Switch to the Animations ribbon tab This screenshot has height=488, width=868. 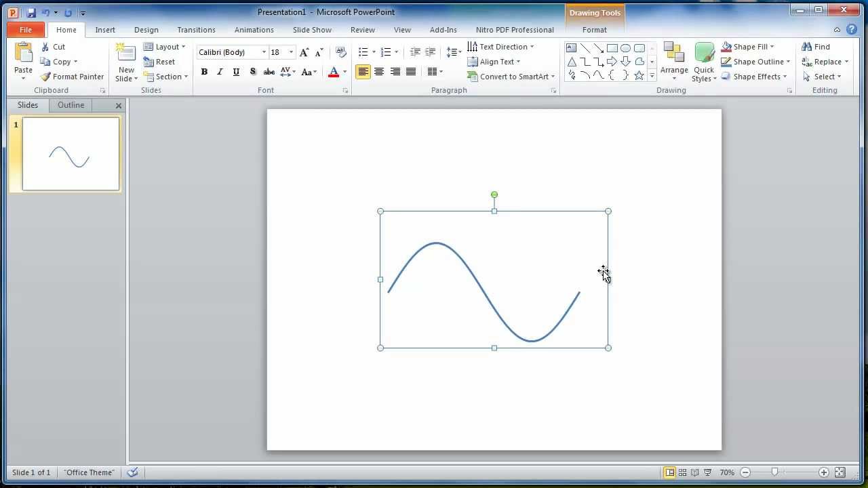pos(254,30)
